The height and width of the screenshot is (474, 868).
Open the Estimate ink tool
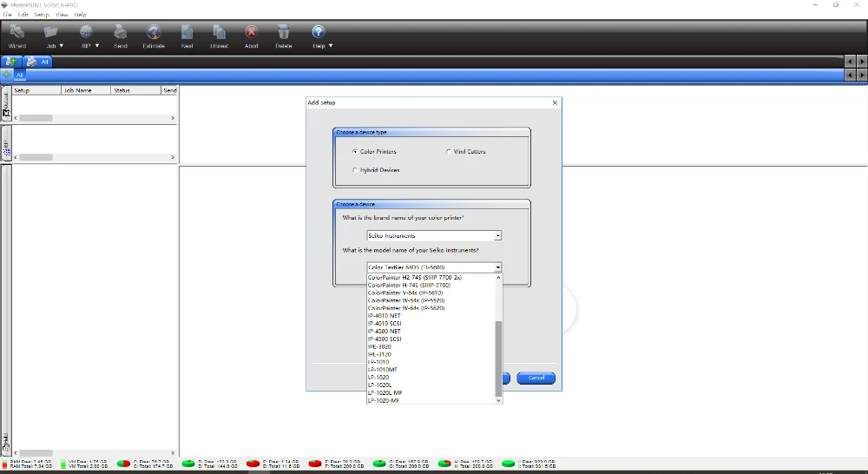click(154, 32)
